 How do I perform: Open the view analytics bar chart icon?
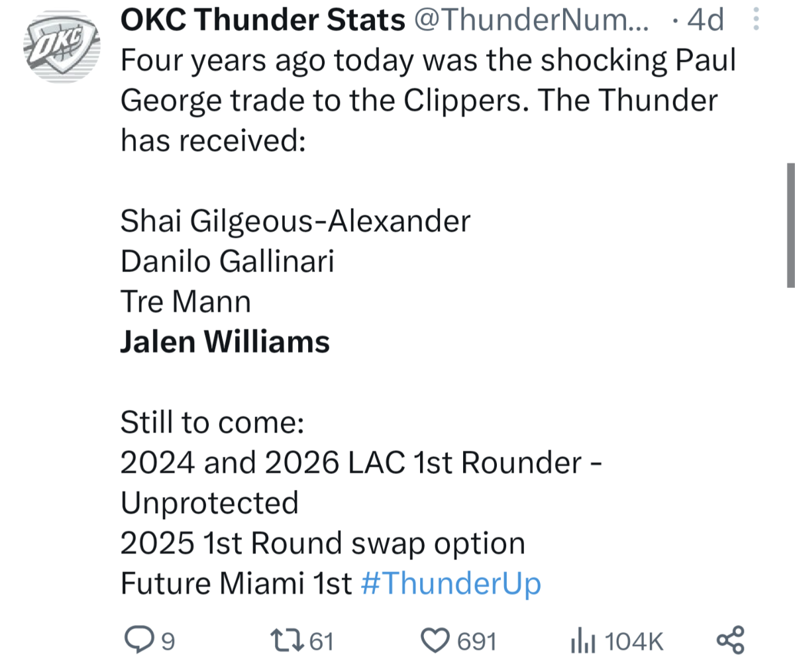[x=583, y=641]
